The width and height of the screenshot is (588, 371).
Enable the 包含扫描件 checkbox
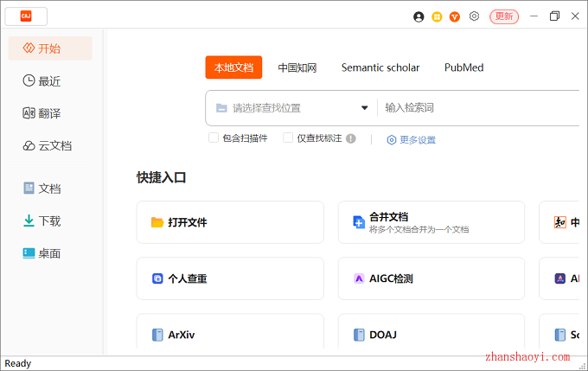[x=214, y=138]
